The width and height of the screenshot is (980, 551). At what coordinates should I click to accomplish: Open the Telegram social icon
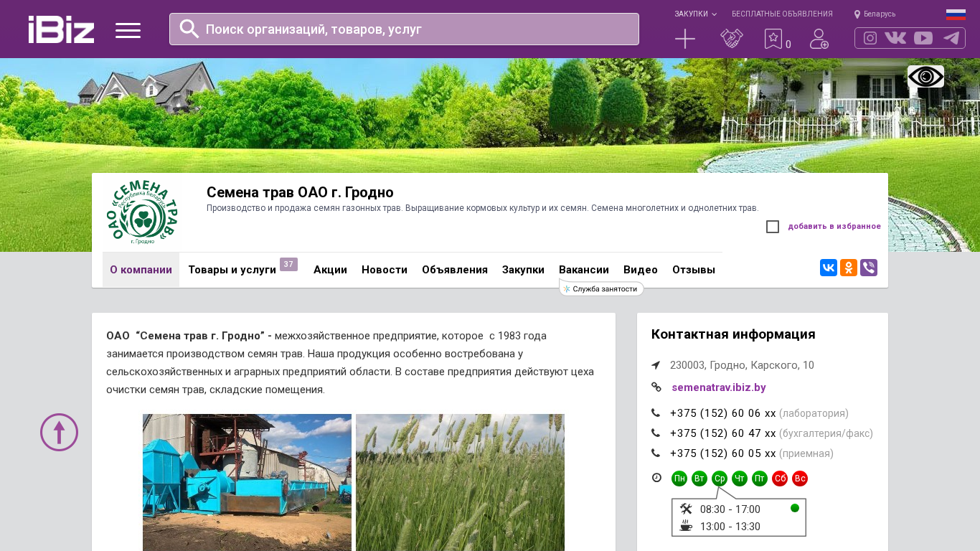(x=951, y=38)
